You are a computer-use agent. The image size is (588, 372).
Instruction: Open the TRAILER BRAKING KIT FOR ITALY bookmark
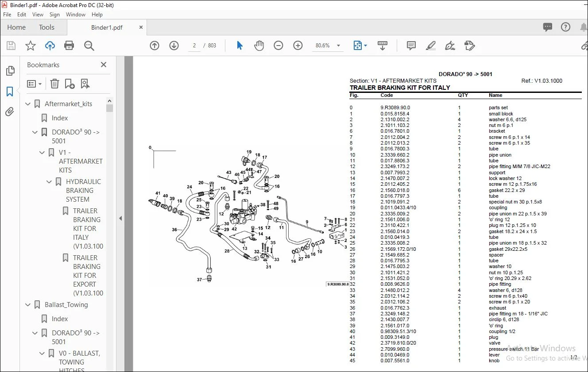(88, 229)
